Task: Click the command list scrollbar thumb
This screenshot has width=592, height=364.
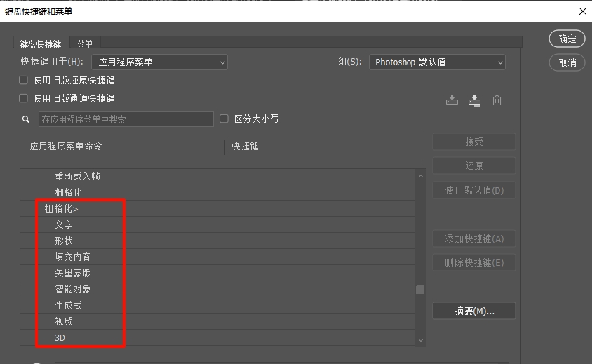Action: click(420, 290)
